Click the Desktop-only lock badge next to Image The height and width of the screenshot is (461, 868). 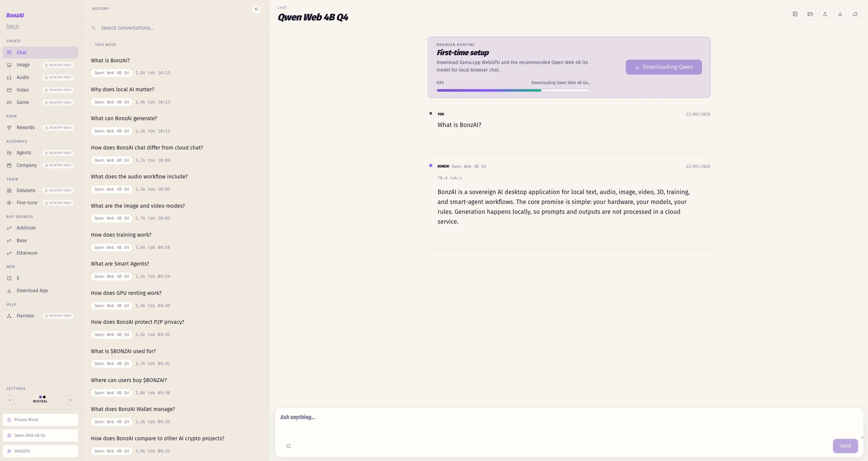pyautogui.click(x=58, y=65)
